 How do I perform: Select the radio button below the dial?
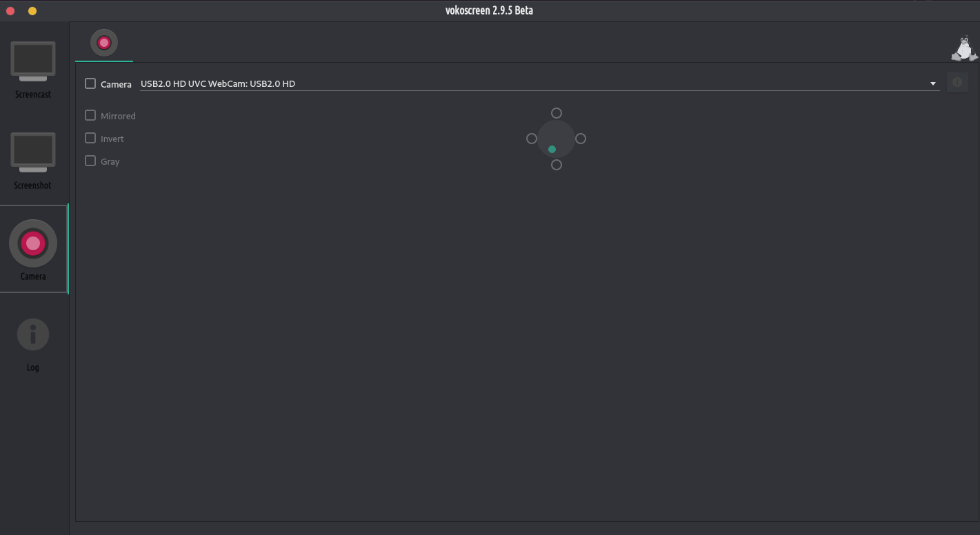tap(557, 165)
